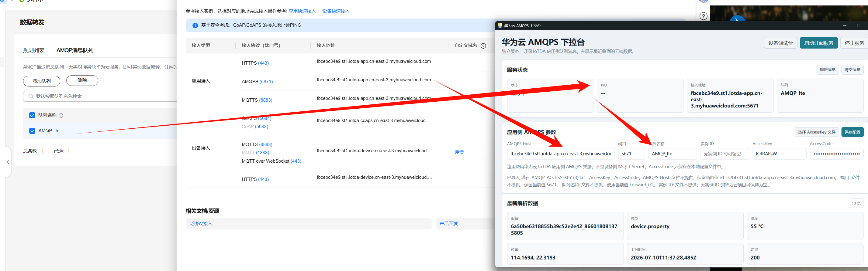Screen dimensions: 868x271
Task: Open the 泛协议接入 document link
Action: coord(201,224)
